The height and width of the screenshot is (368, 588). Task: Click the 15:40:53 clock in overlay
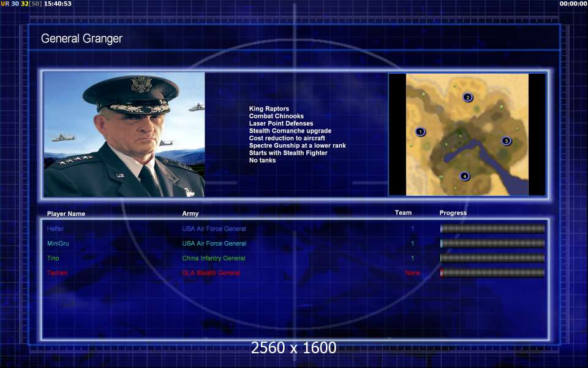(x=58, y=4)
